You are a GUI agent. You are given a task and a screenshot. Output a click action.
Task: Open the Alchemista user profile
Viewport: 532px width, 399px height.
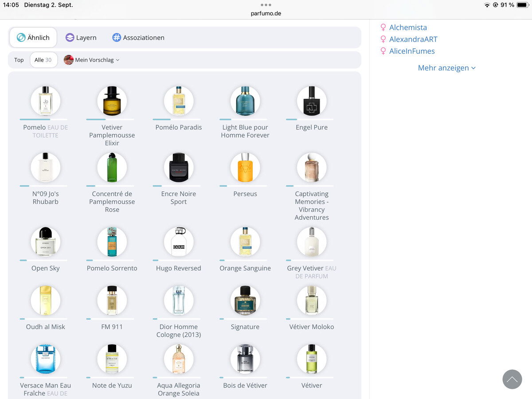tap(408, 27)
